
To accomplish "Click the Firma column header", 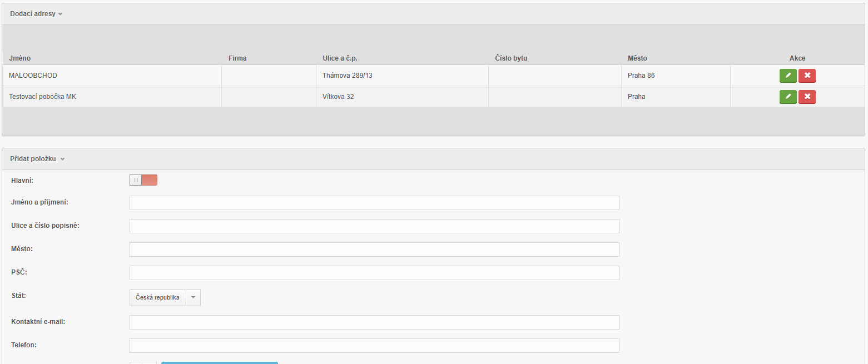I will (237, 58).
